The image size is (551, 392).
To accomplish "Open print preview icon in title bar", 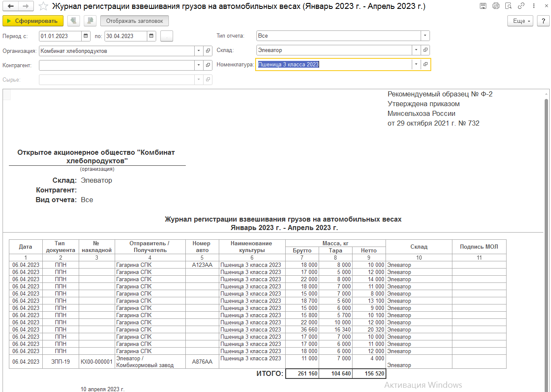I will (509, 6).
